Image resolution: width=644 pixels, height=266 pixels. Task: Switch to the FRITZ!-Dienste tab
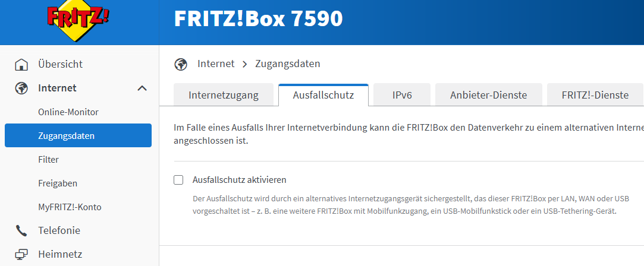595,95
